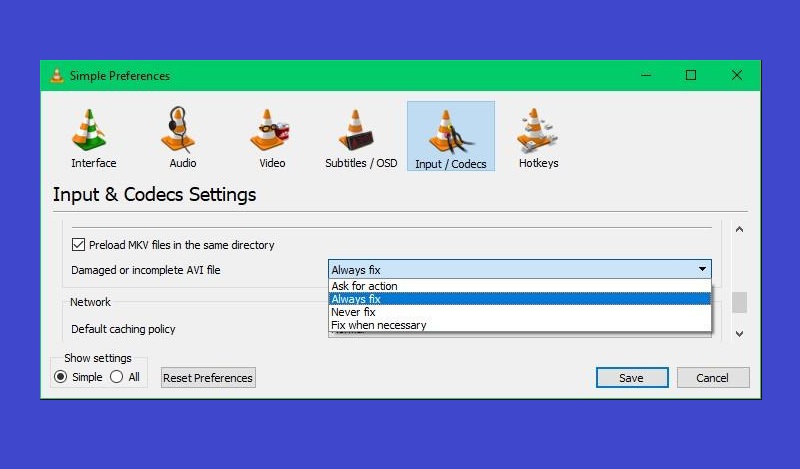
Task: Choose Fix when necessary option
Action: (x=519, y=325)
